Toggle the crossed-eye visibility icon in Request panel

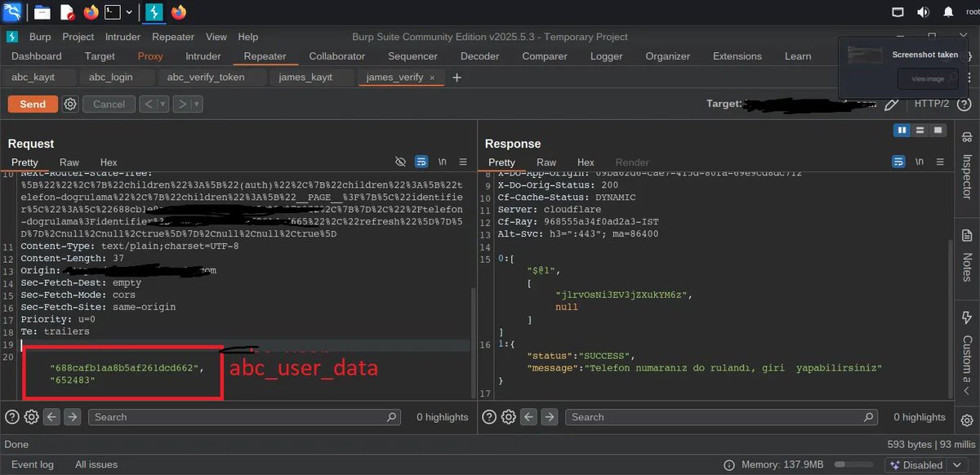click(400, 162)
